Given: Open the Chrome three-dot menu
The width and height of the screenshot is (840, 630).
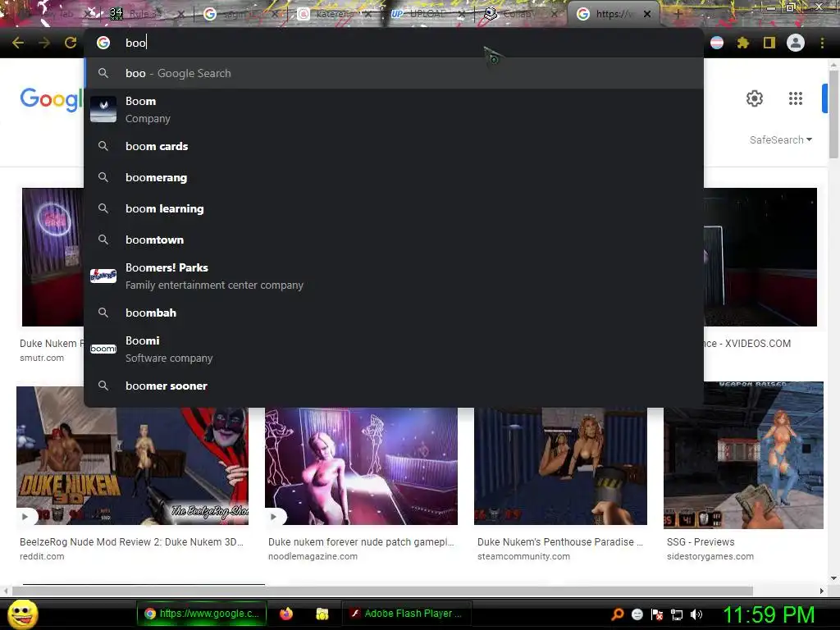Looking at the screenshot, I should tap(822, 43).
